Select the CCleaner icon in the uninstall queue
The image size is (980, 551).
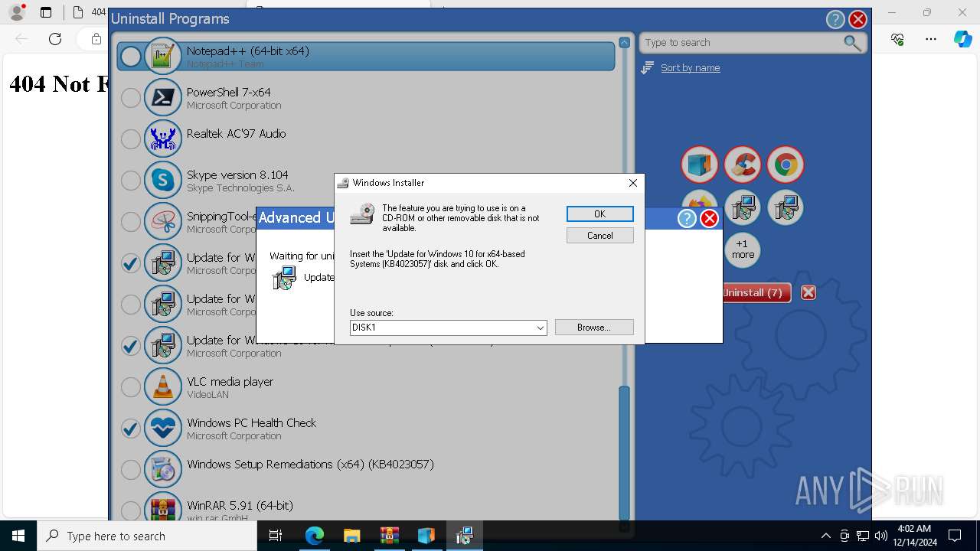[x=743, y=165]
